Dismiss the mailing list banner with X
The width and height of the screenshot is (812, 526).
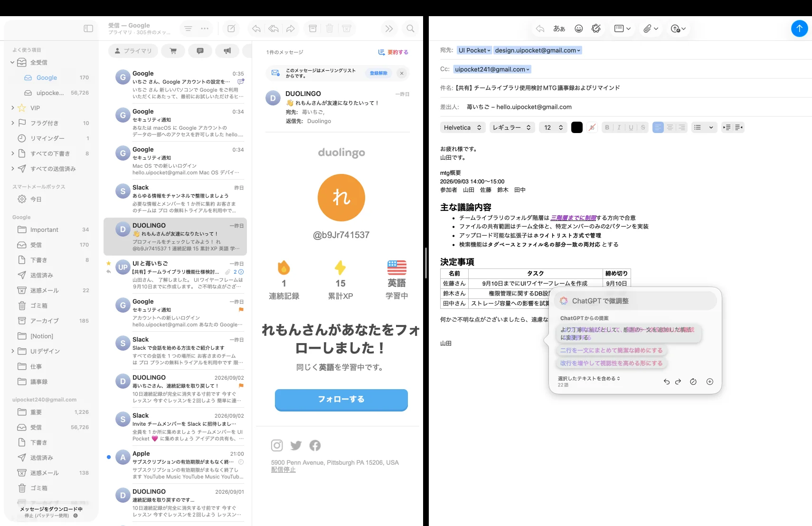point(402,73)
